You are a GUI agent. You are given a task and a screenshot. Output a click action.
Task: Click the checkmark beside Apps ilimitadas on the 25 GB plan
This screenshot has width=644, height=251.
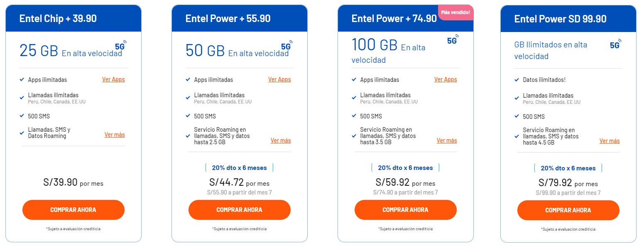(x=22, y=79)
